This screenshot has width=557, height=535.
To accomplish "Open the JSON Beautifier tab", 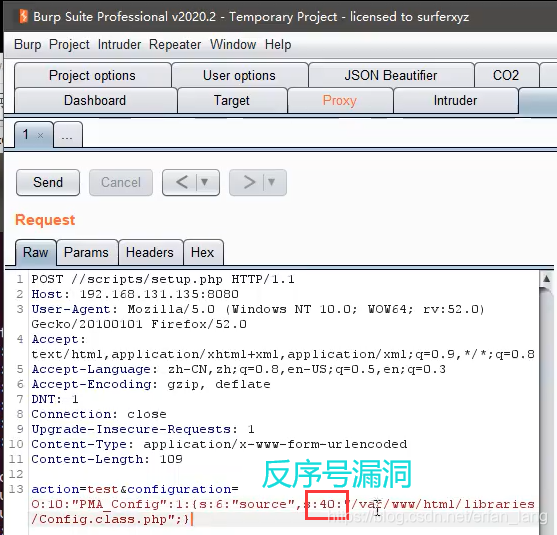I will (391, 75).
